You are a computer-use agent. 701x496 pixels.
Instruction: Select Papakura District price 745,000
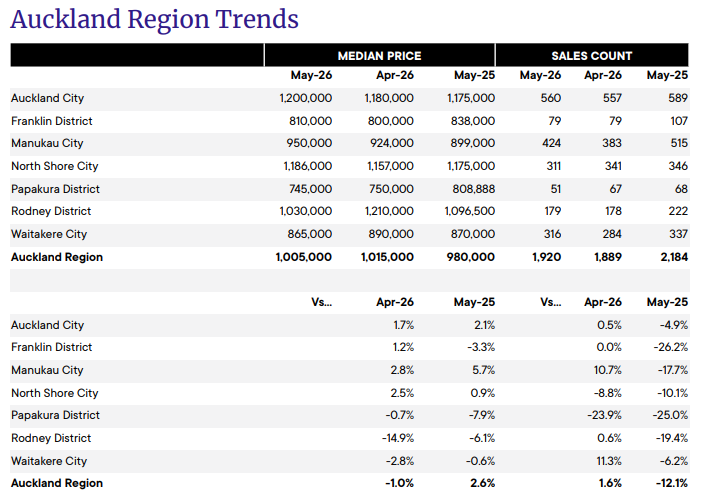click(x=310, y=189)
